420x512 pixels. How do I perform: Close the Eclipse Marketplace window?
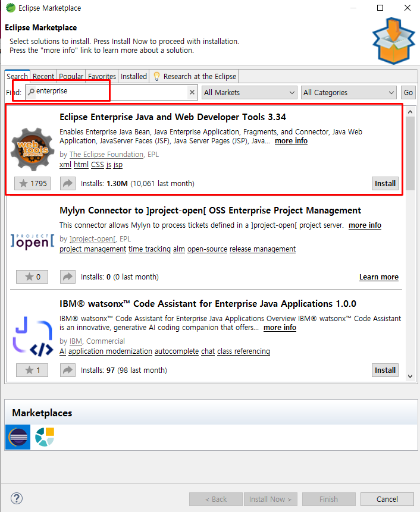(x=408, y=8)
